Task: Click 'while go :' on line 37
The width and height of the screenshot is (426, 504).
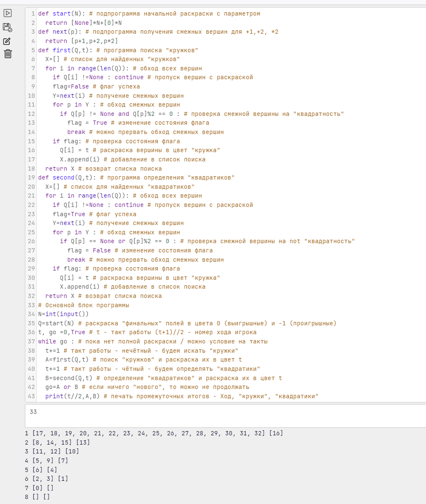Action: [56, 341]
